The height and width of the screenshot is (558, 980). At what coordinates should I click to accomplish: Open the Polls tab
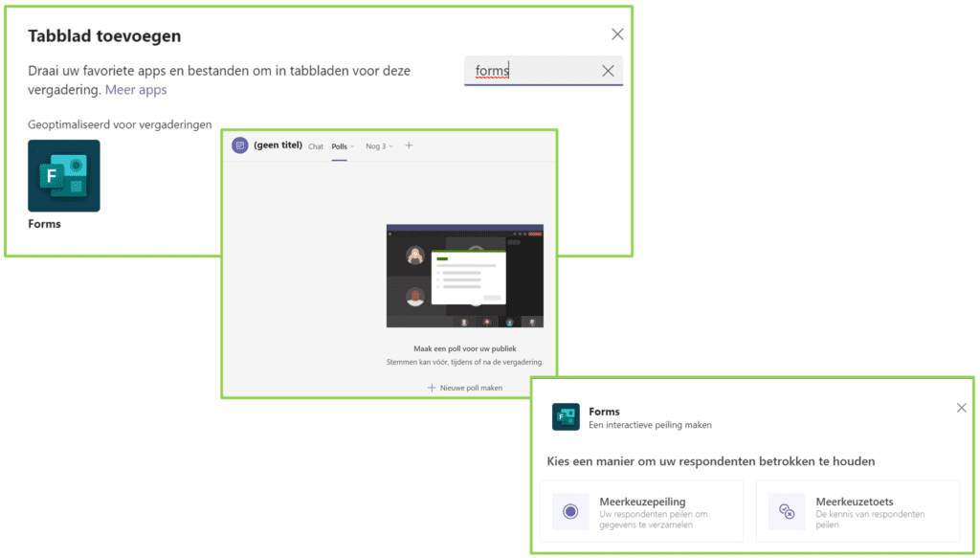tap(340, 146)
